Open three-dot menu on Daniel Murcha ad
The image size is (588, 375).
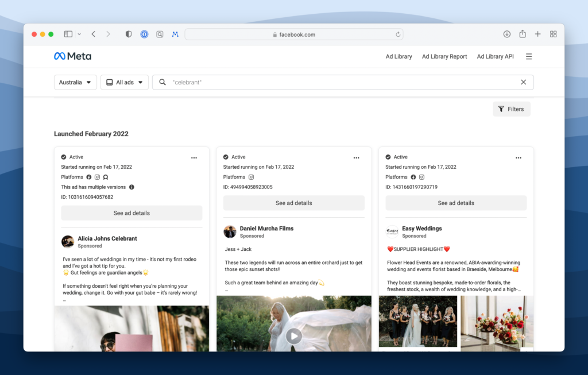point(356,157)
